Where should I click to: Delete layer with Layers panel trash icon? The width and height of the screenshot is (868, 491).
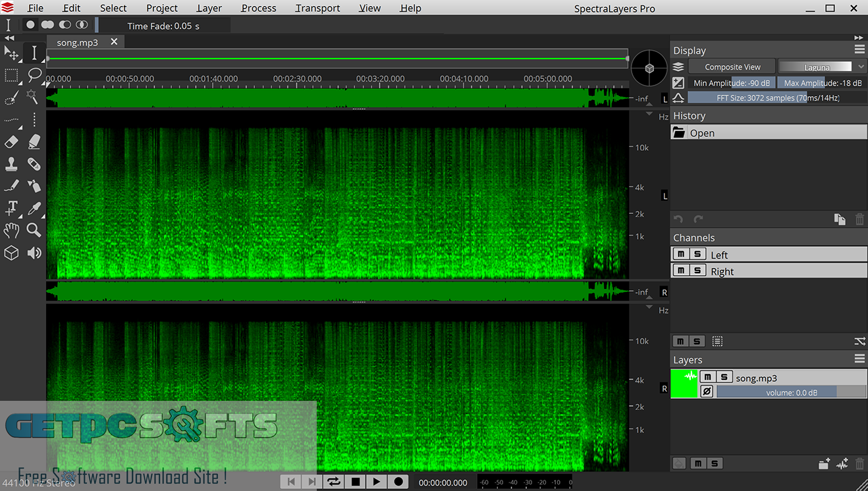[859, 464]
